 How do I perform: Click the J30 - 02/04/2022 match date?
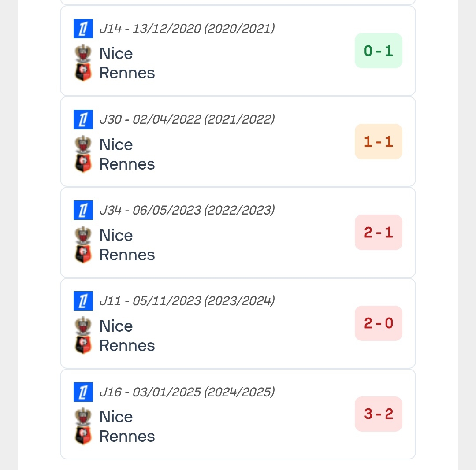[x=187, y=119]
